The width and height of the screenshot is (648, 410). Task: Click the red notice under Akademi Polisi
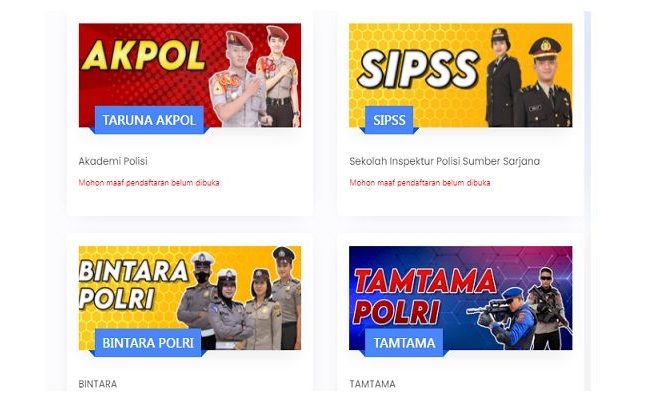coord(149,183)
